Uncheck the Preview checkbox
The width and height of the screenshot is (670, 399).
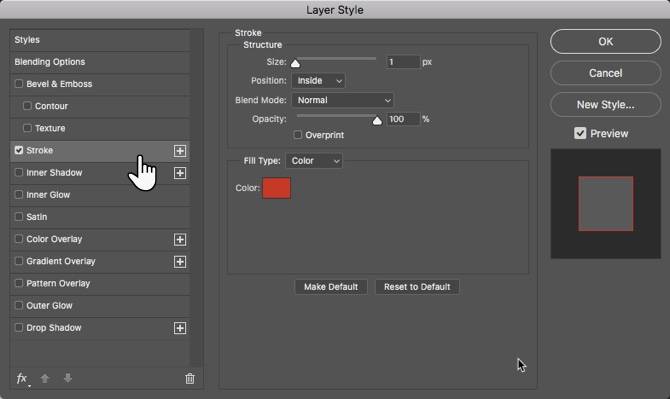pyautogui.click(x=580, y=133)
